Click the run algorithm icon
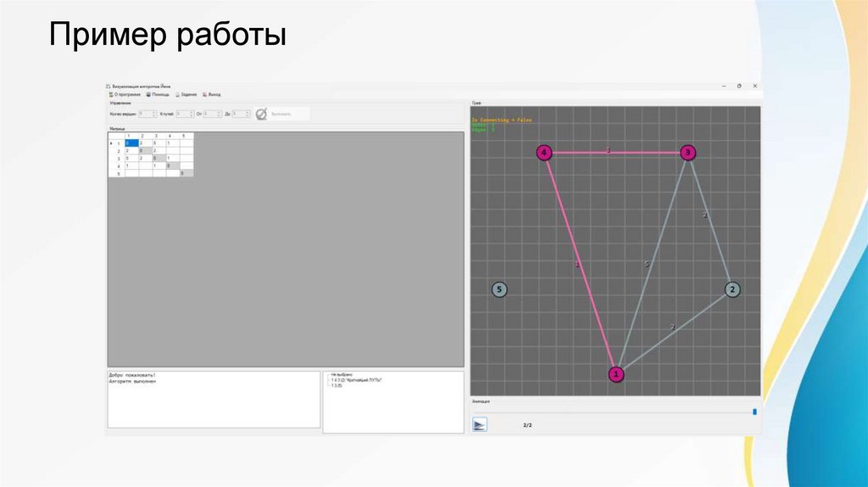 tap(261, 114)
